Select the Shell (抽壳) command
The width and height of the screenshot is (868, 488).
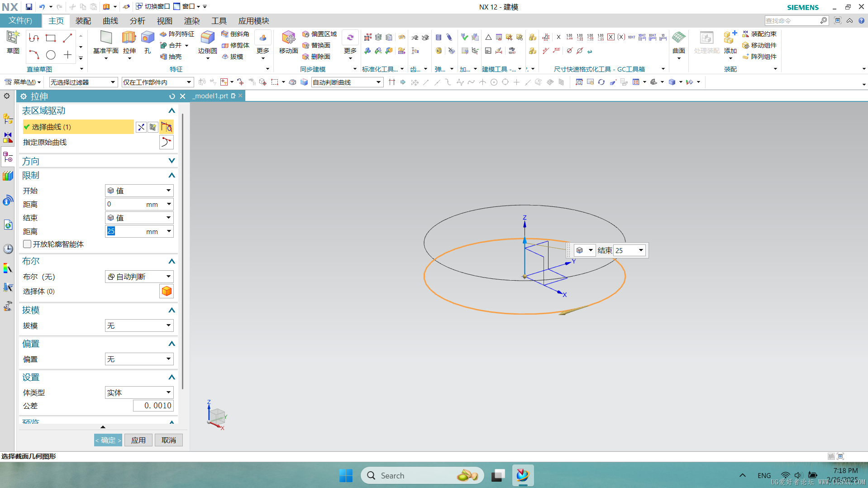click(171, 57)
